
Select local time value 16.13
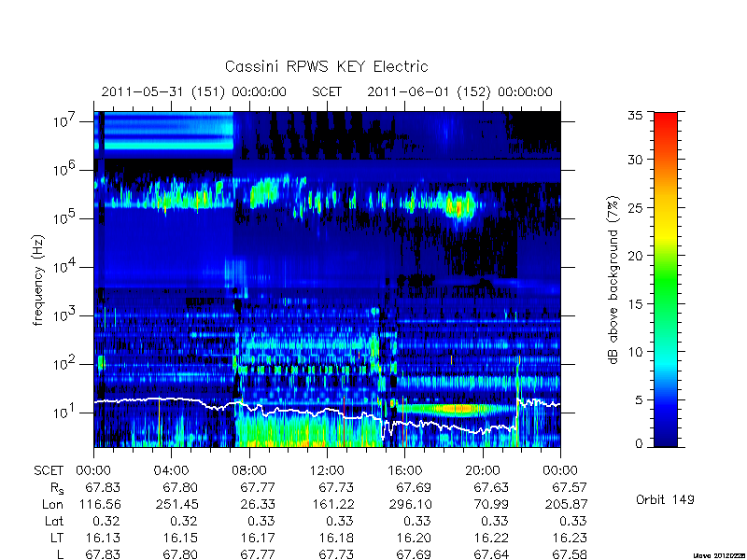(103, 538)
